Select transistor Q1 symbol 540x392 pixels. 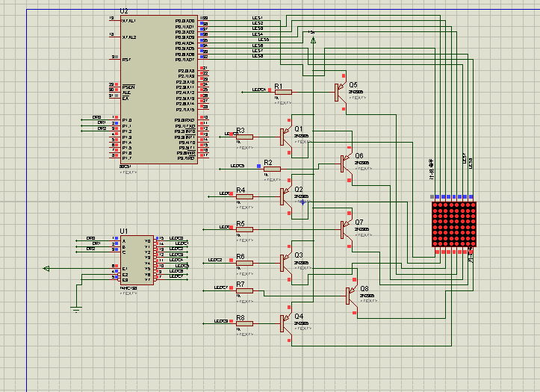(285, 136)
